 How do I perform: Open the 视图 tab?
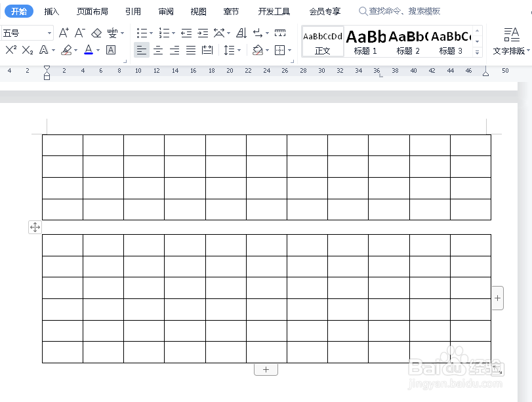199,12
